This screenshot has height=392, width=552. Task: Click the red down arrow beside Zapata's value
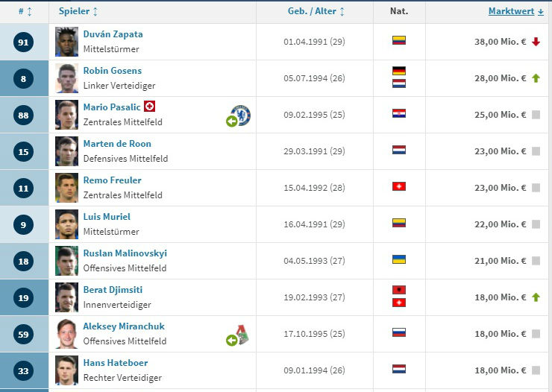pyautogui.click(x=536, y=42)
